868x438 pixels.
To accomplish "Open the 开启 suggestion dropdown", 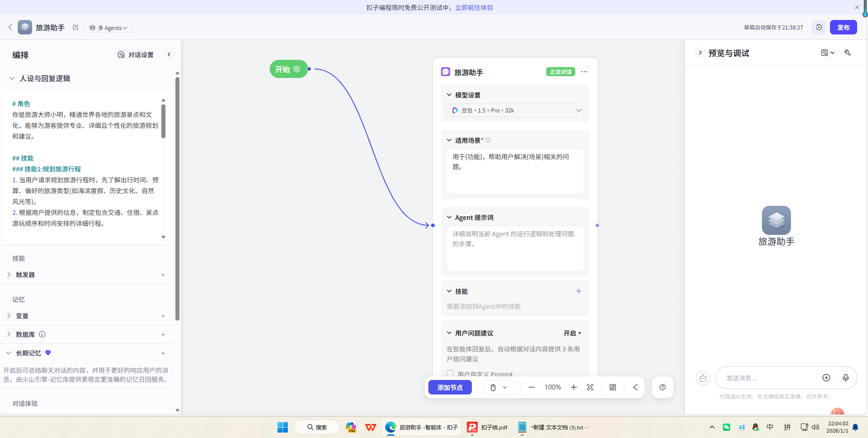I will point(572,333).
